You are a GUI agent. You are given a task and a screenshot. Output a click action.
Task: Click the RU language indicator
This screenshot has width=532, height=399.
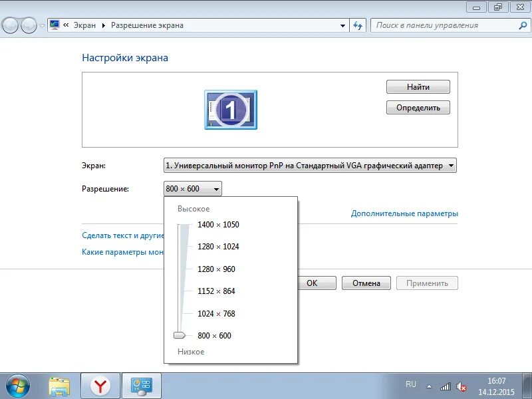pyautogui.click(x=410, y=384)
